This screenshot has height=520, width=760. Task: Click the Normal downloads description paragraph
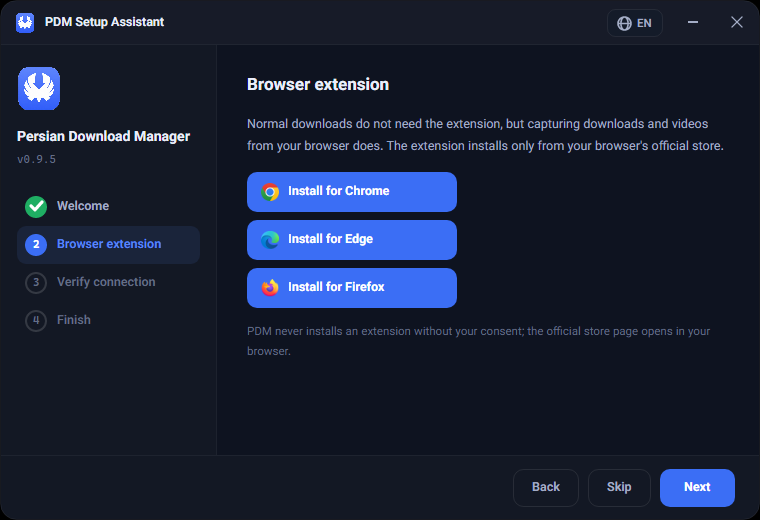485,135
